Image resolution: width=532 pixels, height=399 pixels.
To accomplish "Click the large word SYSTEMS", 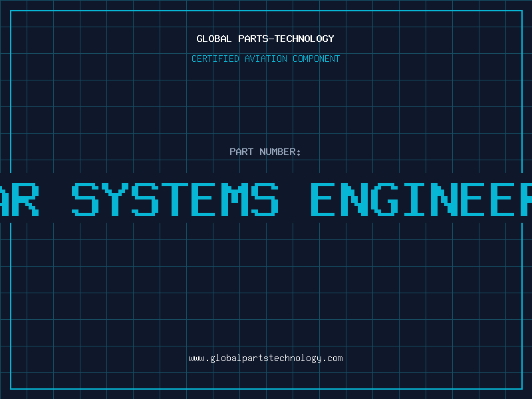I will point(175,199).
